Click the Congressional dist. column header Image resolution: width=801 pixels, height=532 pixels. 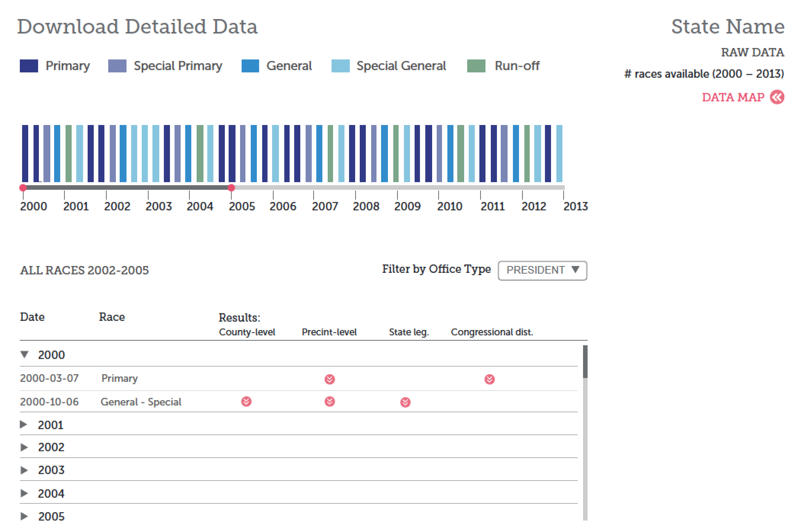(x=492, y=332)
